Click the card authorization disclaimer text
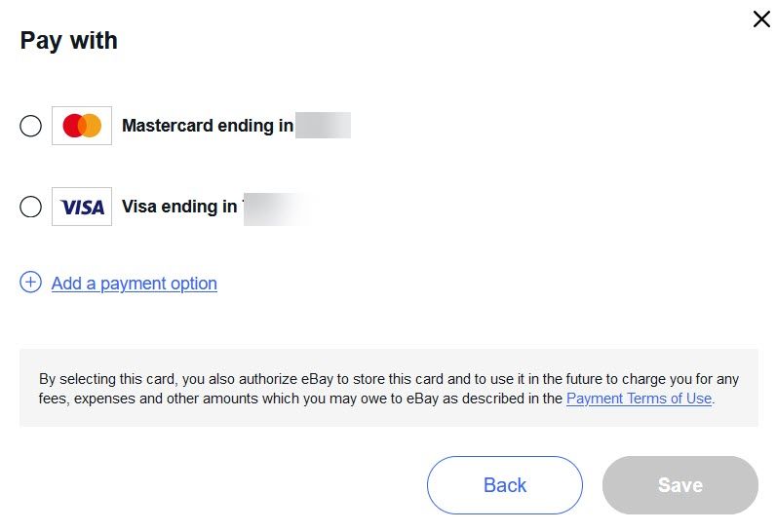 tap(389, 389)
